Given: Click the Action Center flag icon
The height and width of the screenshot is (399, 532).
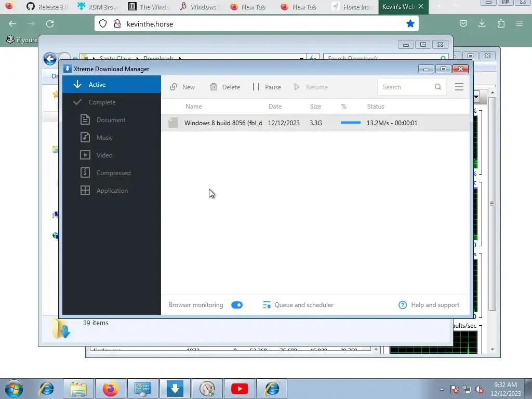Looking at the screenshot, I should click(455, 390).
